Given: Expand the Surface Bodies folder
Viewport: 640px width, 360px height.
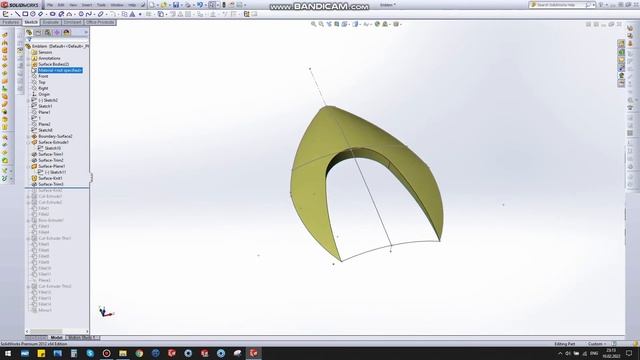Looking at the screenshot, I should pyautogui.click(x=28, y=64).
